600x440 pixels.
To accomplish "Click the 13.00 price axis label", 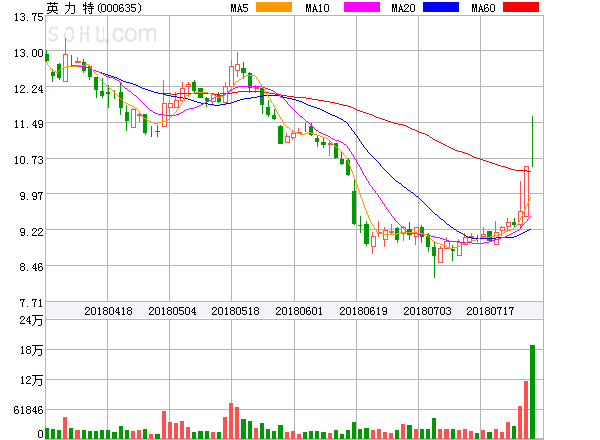I will point(29,53).
